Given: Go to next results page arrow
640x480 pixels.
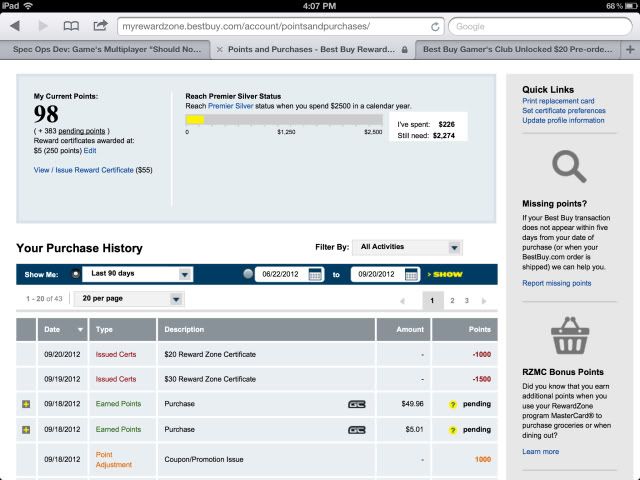Looking at the screenshot, I should pos(484,301).
